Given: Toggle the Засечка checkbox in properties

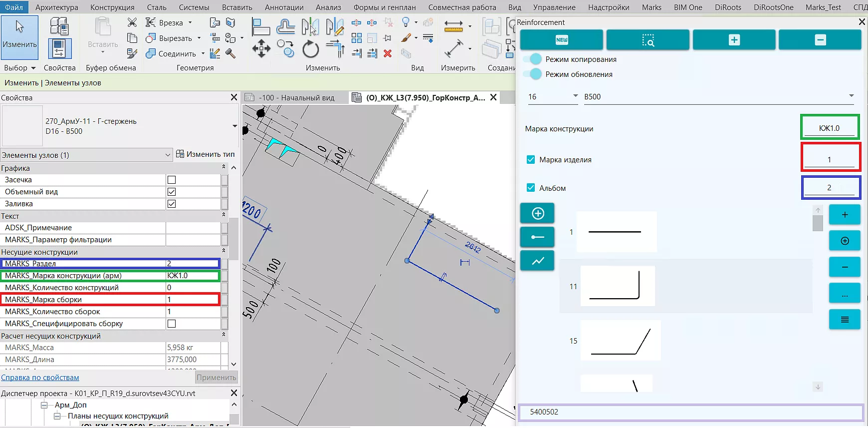Looking at the screenshot, I should tap(172, 180).
